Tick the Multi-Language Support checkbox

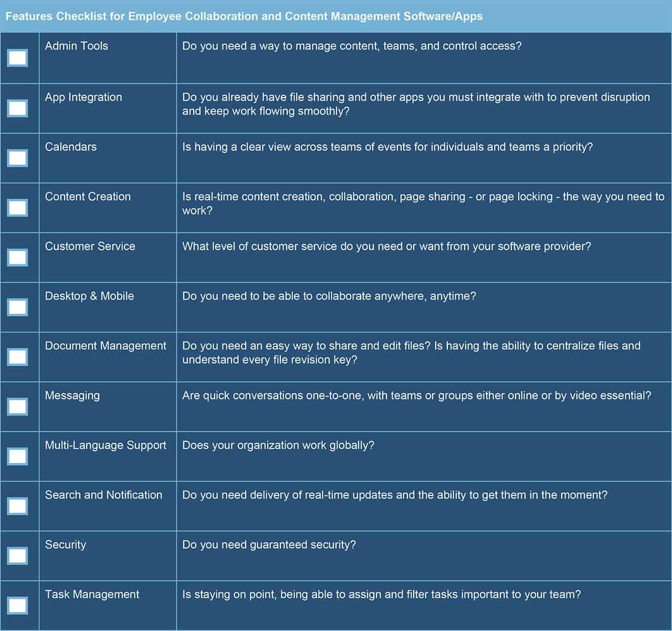coord(17,456)
